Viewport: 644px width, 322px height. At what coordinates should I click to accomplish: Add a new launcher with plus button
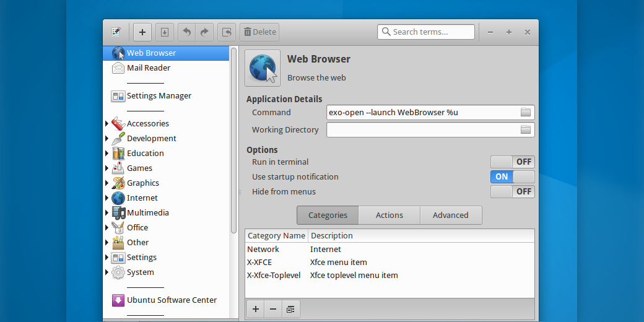point(142,32)
